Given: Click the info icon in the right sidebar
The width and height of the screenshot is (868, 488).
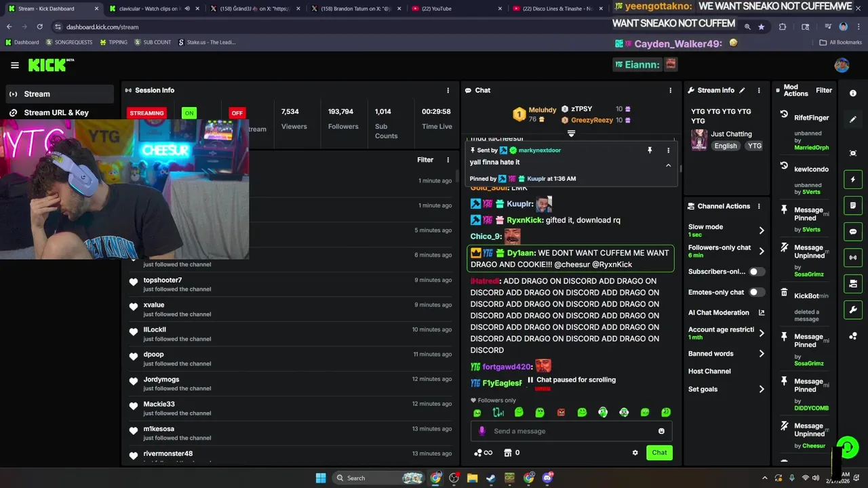Looking at the screenshot, I should pyautogui.click(x=853, y=94).
